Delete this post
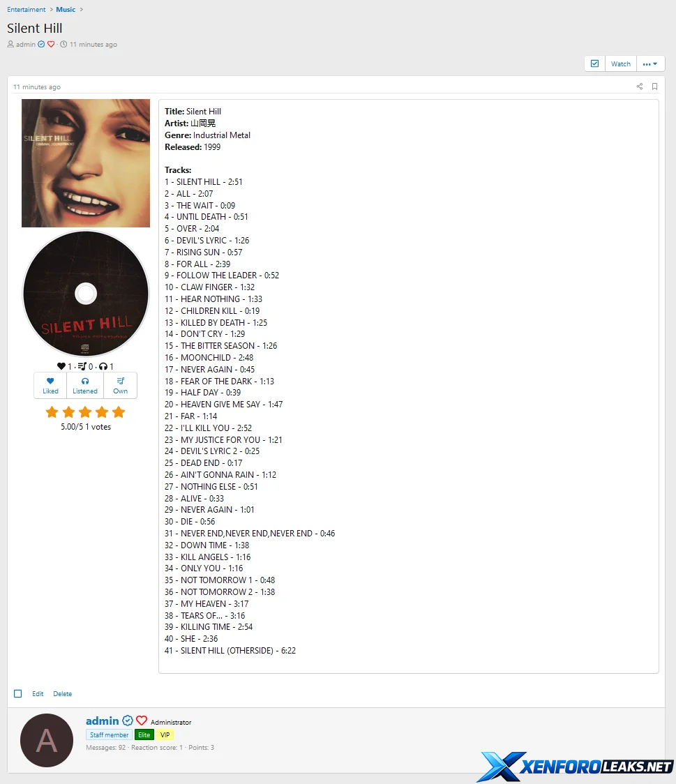The image size is (676, 784). [x=63, y=693]
